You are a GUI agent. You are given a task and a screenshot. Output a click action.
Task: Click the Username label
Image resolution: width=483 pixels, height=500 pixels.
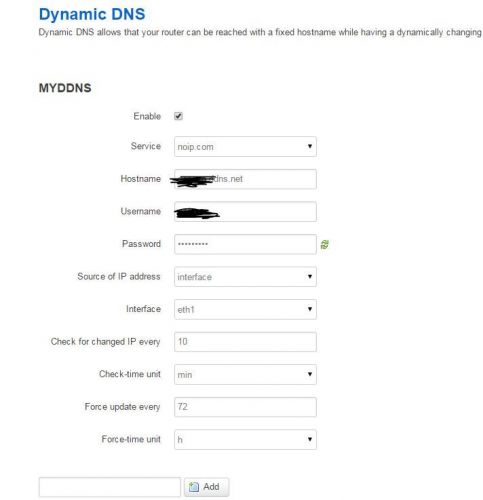(141, 211)
